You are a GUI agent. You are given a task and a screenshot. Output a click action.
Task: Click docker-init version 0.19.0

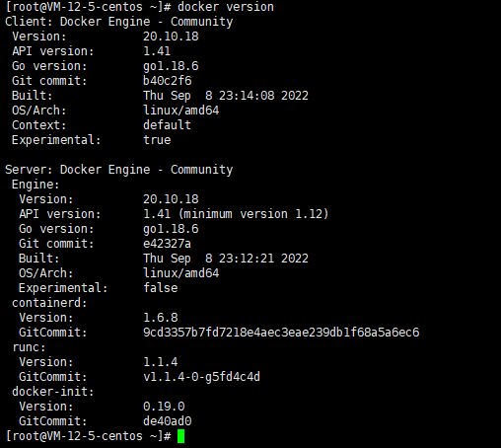point(164,407)
